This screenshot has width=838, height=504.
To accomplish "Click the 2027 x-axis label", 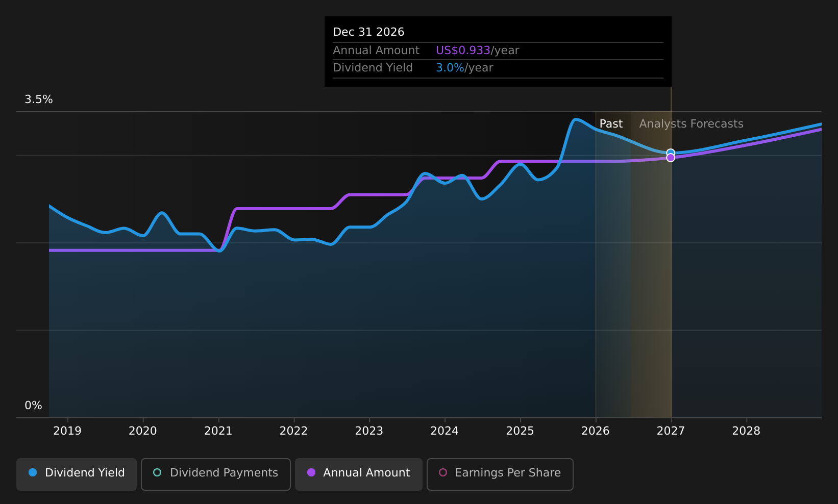I will tap(671, 431).
